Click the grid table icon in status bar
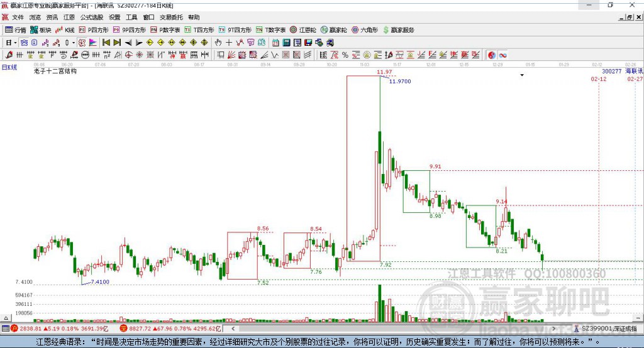 [x=5, y=329]
